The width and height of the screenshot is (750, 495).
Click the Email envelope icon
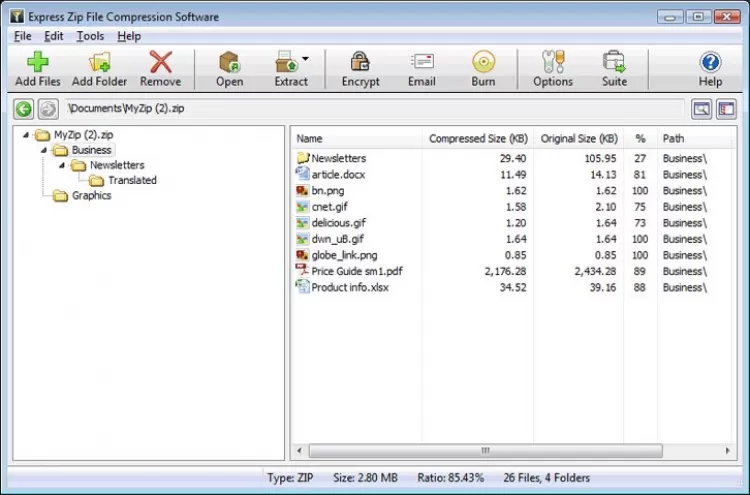(422, 62)
